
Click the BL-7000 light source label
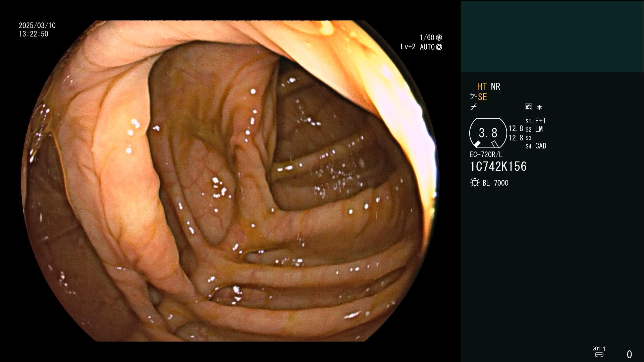(495, 183)
